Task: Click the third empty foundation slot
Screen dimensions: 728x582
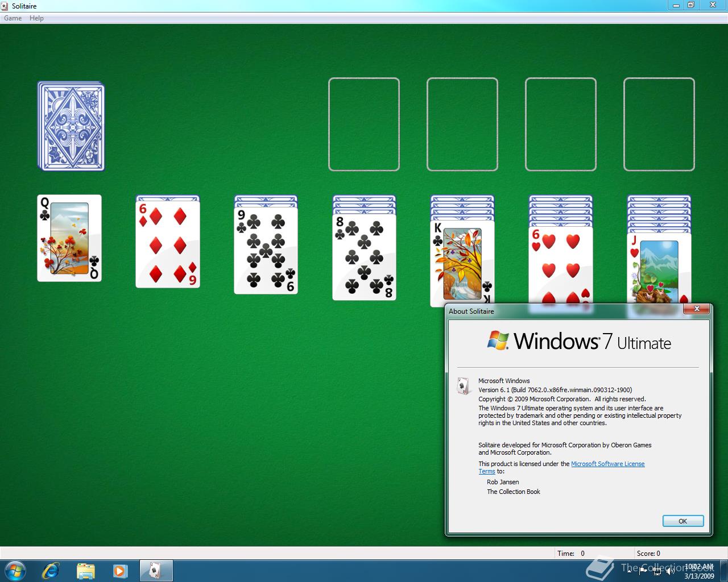Action: pos(561,124)
